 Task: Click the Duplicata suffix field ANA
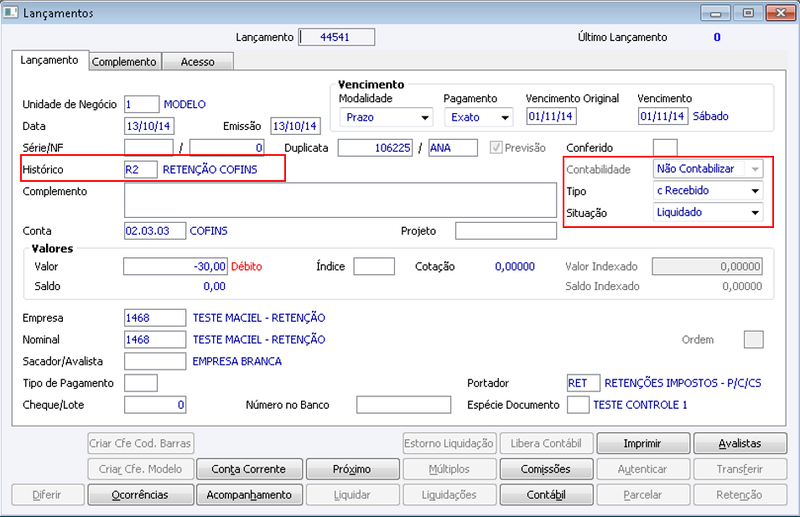click(x=453, y=148)
